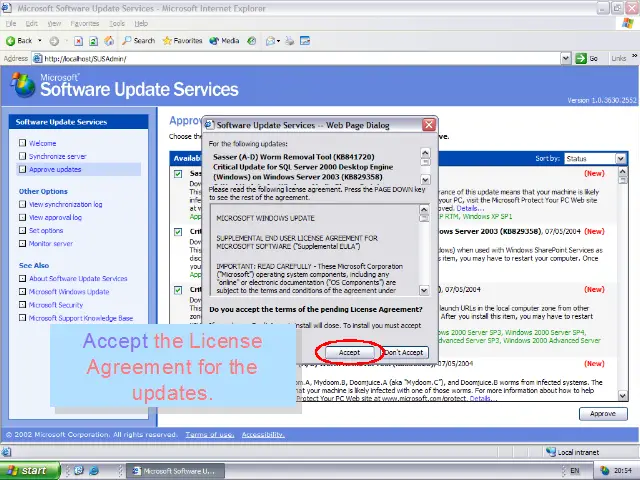Uncheck the KB829358 SQL update checkbox
The width and height of the screenshot is (640, 480).
pyautogui.click(x=178, y=232)
